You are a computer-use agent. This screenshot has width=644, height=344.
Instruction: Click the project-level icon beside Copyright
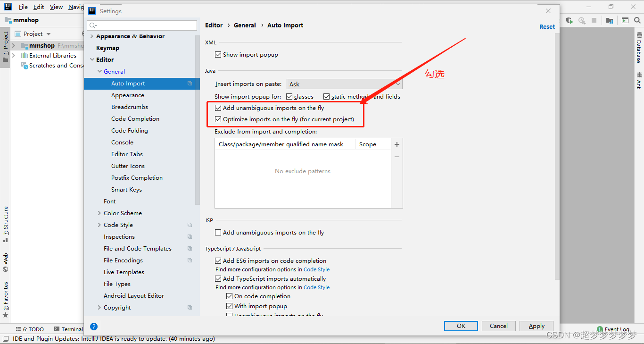click(190, 308)
